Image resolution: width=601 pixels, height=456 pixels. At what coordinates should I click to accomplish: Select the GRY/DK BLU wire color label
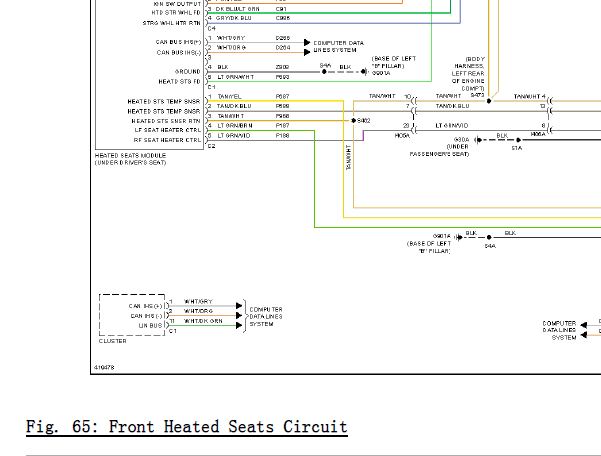[x=233, y=18]
